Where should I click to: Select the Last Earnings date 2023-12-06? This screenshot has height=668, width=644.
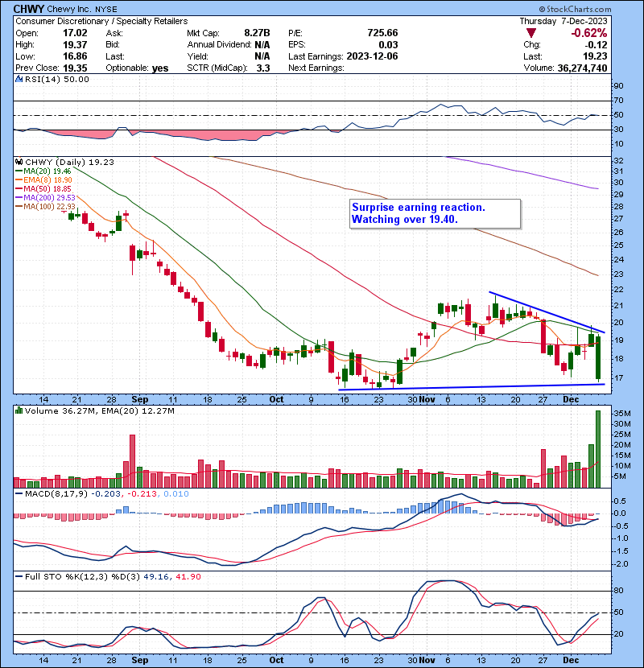coord(372,56)
